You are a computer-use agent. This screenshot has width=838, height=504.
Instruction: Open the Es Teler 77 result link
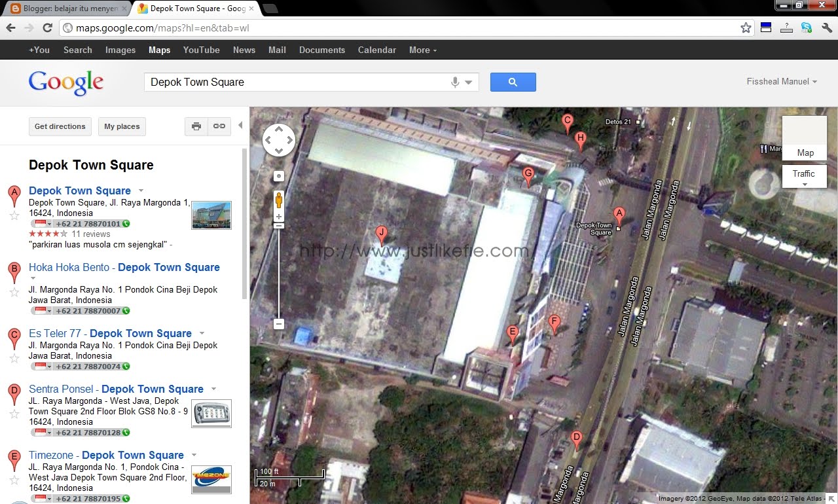coord(110,333)
